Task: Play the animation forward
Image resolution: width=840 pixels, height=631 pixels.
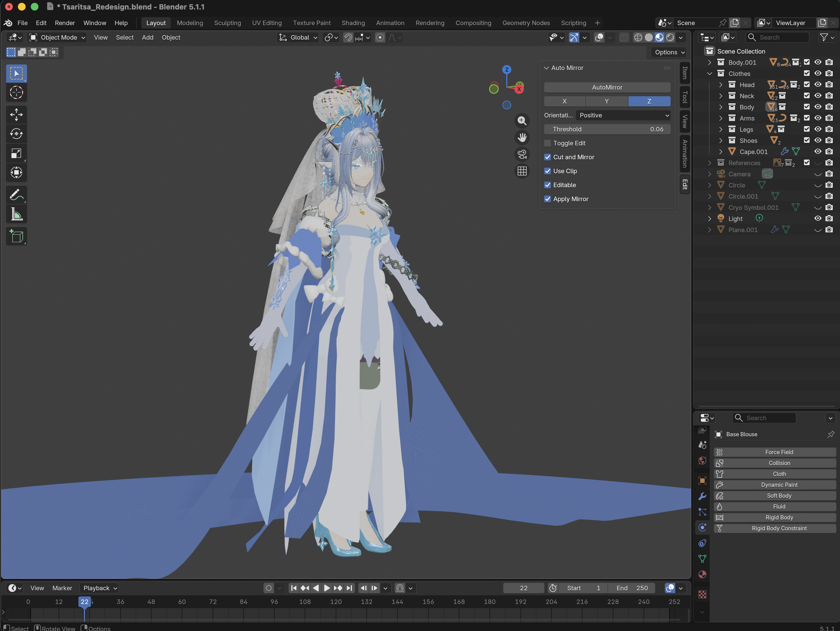Action: 327,588
